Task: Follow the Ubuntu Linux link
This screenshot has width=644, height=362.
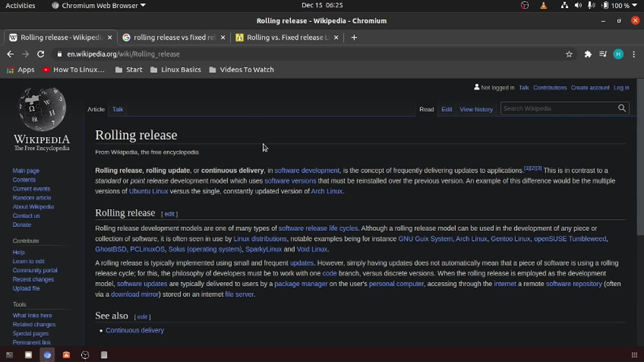Action: 148,191
